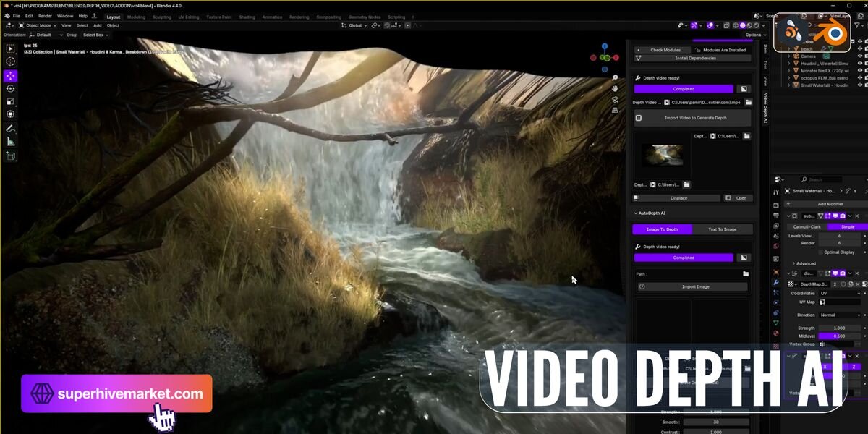
Task: Click the Displace button
Action: (x=677, y=198)
